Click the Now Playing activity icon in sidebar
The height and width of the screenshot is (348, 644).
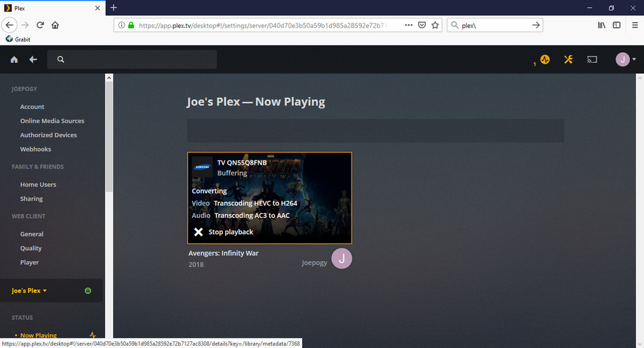(x=92, y=335)
